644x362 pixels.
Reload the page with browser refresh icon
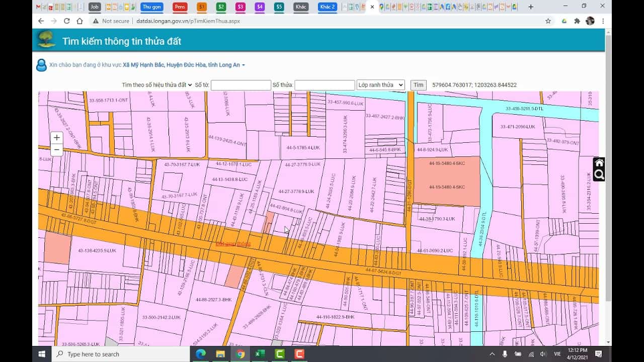[67, 21]
